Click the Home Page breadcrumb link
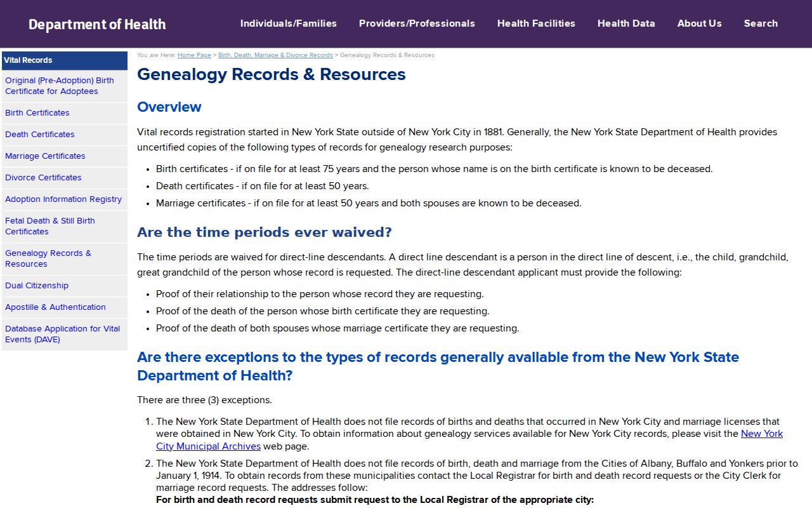The image size is (812, 508). click(194, 55)
